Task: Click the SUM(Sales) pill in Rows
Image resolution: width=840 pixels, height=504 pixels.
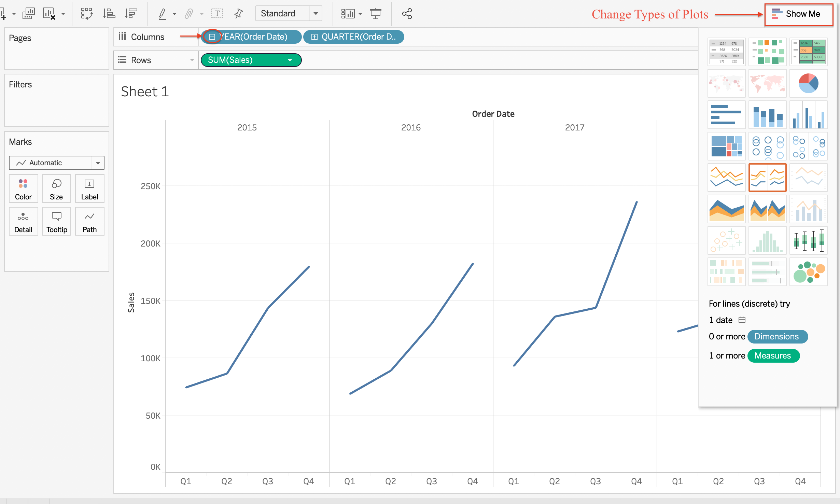Action: [251, 60]
